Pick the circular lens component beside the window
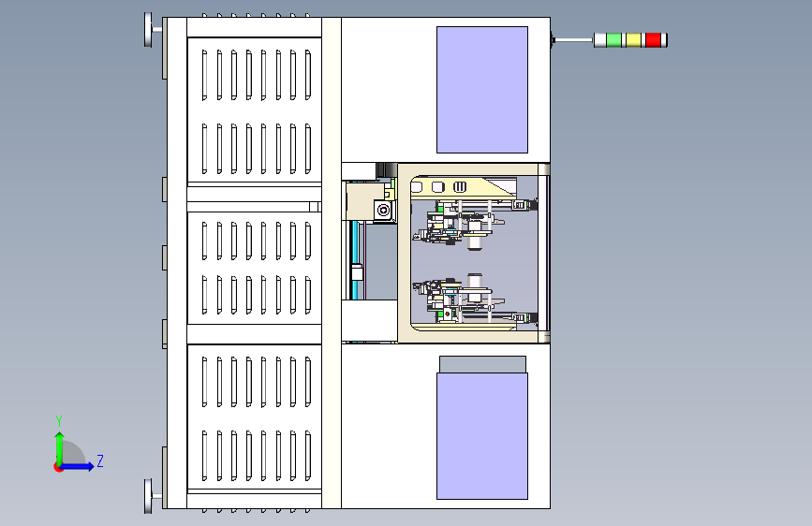Screen dimensions: 812x526 [384, 211]
